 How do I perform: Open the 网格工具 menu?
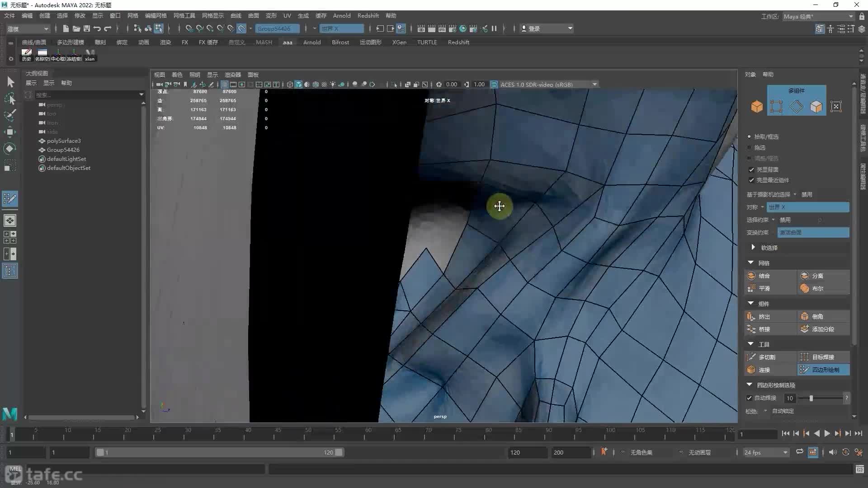click(x=184, y=15)
